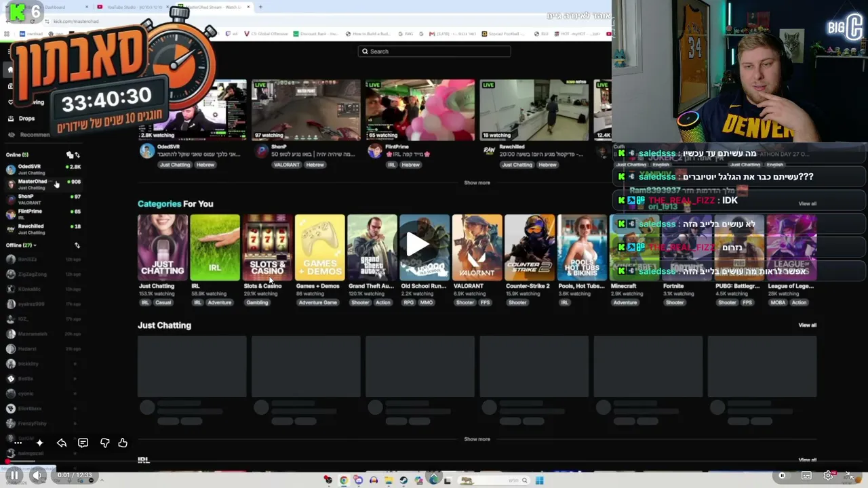Open a new browser tab
The image size is (868, 488).
260,7
